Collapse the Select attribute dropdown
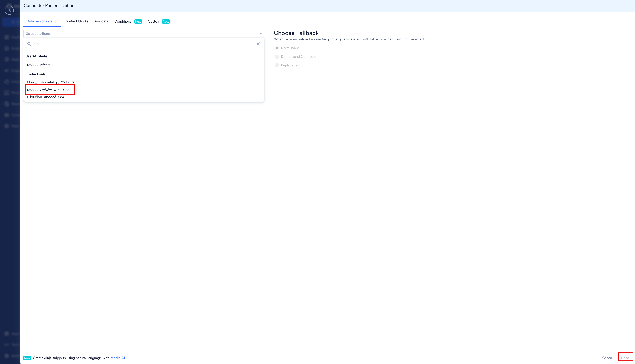Viewport: 635px width, 364px height. pos(261,34)
